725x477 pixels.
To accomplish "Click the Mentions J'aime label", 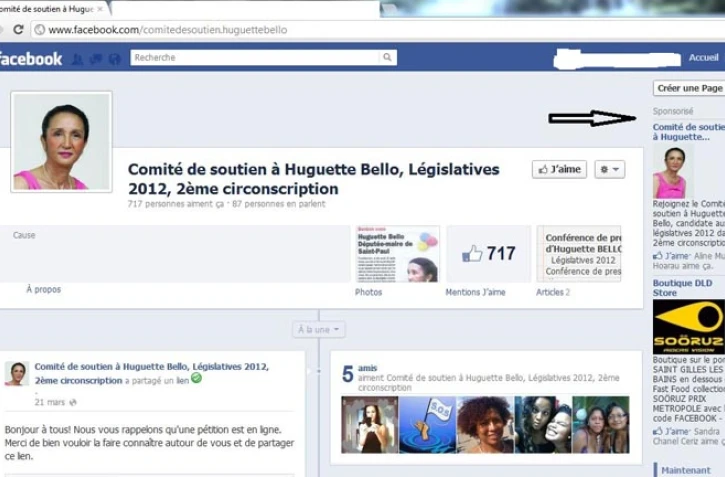I will (x=475, y=292).
